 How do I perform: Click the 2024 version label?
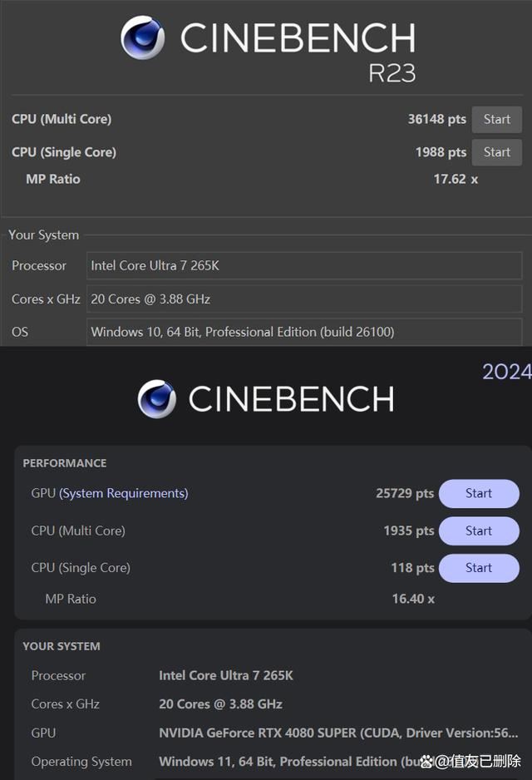506,371
